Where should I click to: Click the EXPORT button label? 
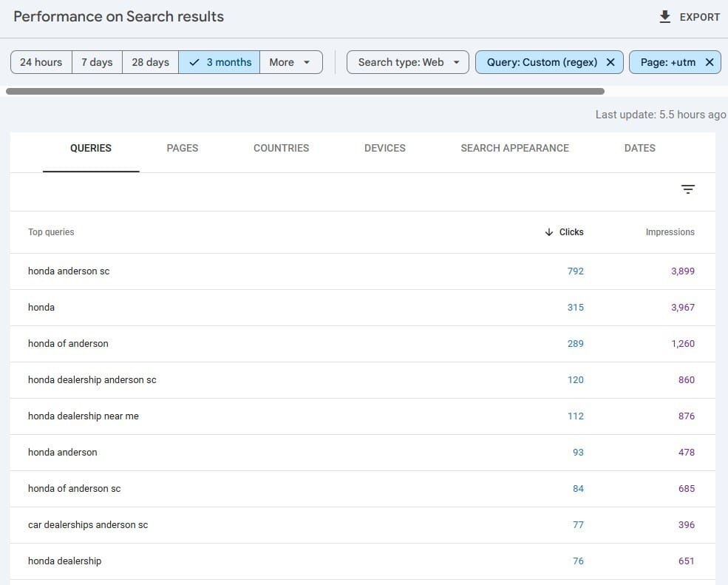700,17
